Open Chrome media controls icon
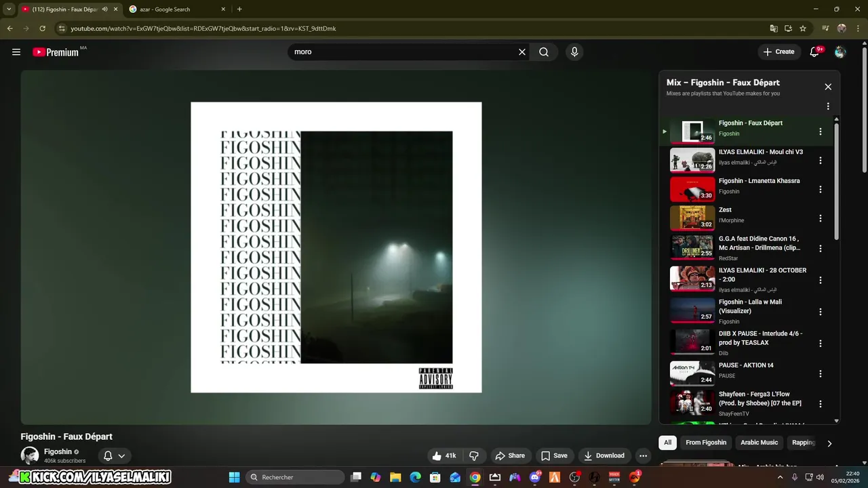Image resolution: width=868 pixels, height=488 pixels. point(825,28)
